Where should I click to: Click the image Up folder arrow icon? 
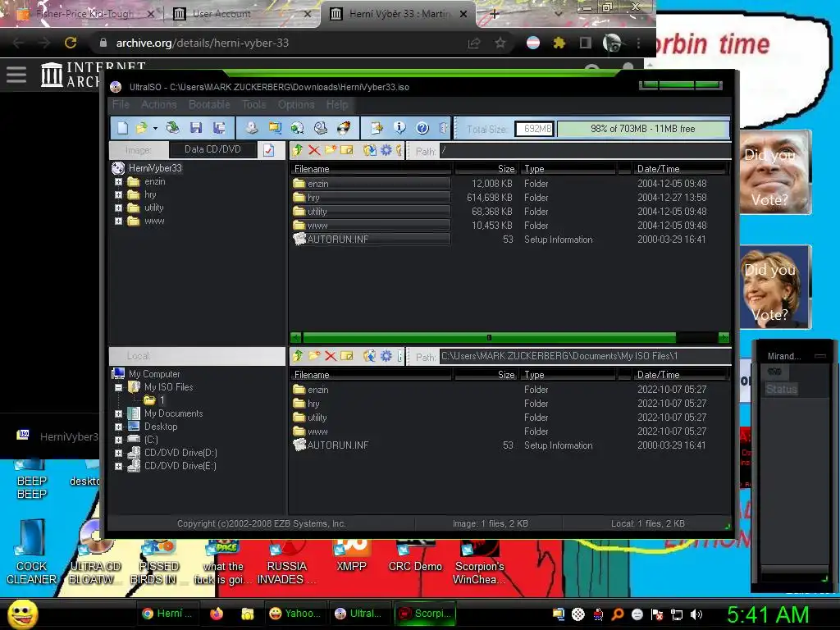pyautogui.click(x=298, y=151)
